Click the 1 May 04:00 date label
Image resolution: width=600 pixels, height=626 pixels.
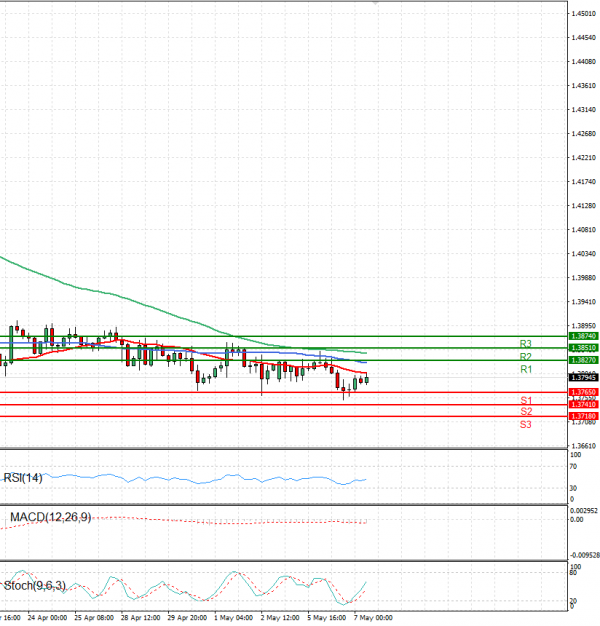(x=234, y=619)
